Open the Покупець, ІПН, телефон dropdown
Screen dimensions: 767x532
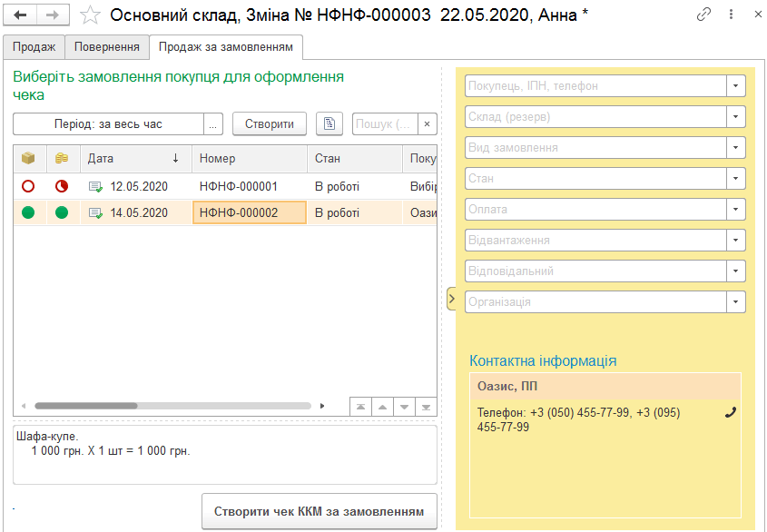pos(736,85)
